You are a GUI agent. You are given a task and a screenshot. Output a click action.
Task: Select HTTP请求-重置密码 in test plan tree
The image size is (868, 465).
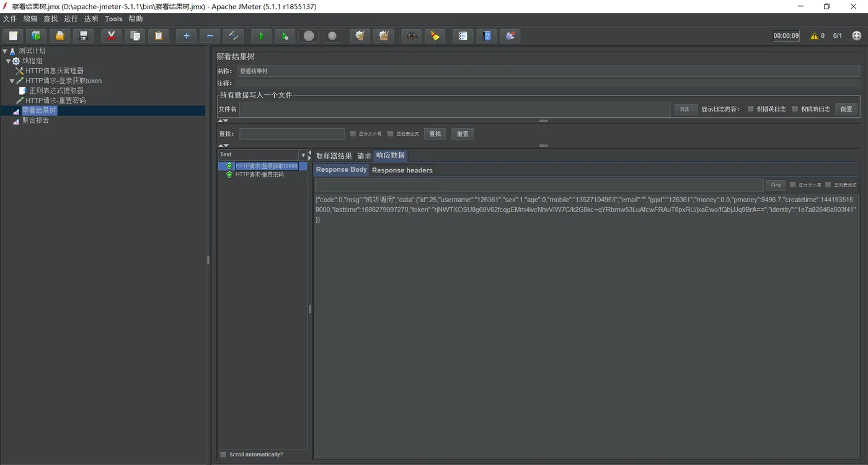pyautogui.click(x=56, y=101)
